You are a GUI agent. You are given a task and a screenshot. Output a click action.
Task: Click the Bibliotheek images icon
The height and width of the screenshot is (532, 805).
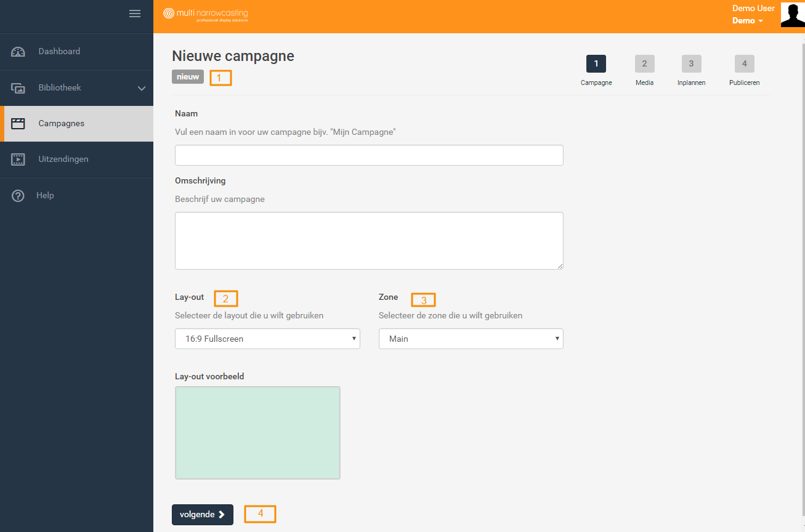tap(18, 88)
